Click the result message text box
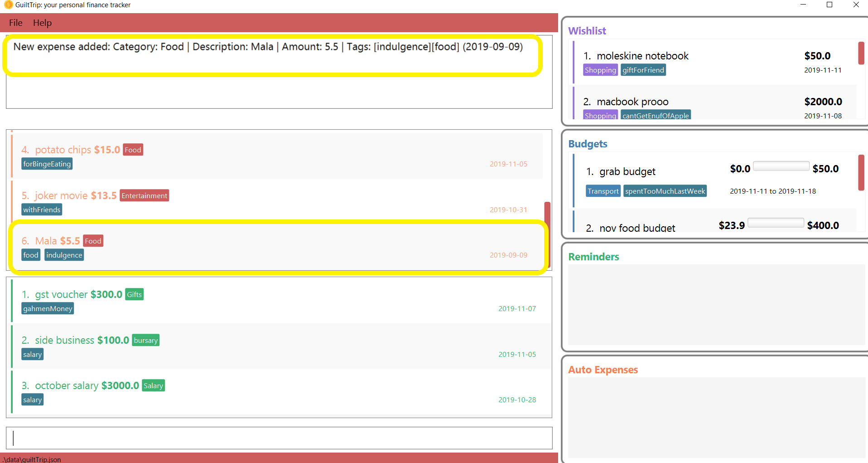The image size is (868, 463). coord(279,72)
